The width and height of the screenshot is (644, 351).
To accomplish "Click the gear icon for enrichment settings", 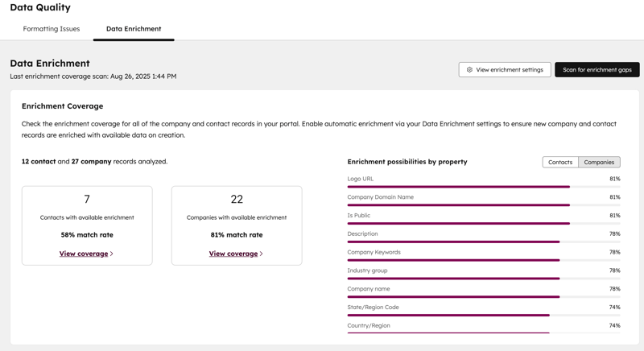I will click(x=469, y=70).
